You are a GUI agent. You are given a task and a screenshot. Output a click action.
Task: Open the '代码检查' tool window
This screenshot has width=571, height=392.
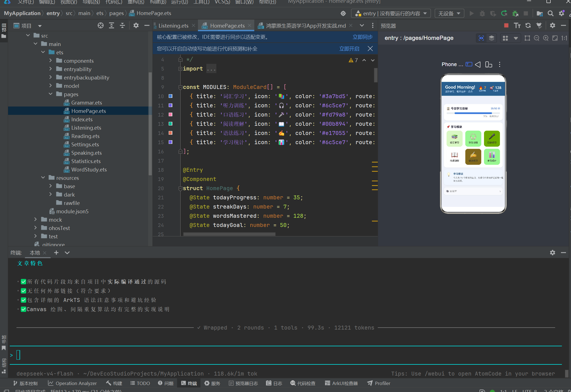coord(303,383)
